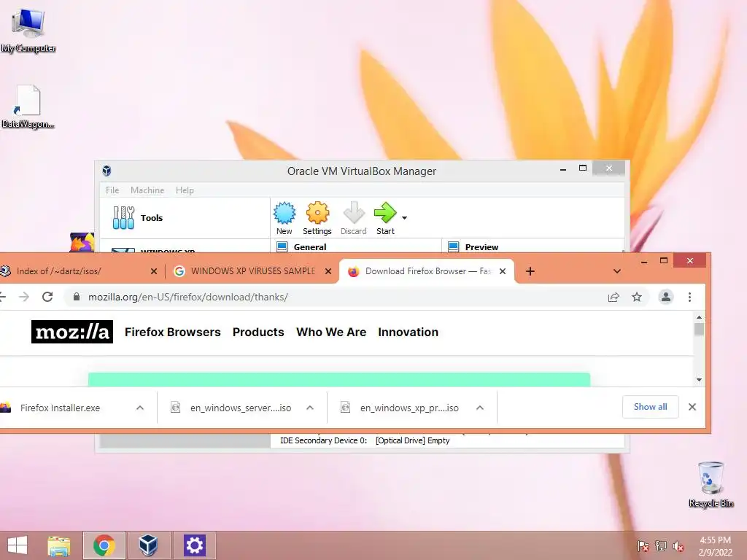Open File Explorer from taskbar

tap(59, 545)
